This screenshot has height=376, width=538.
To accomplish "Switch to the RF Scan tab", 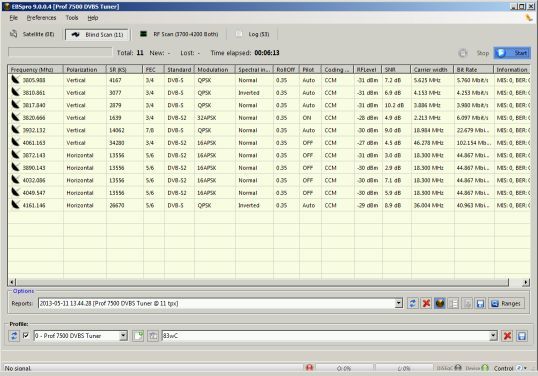I will tap(179, 34).
